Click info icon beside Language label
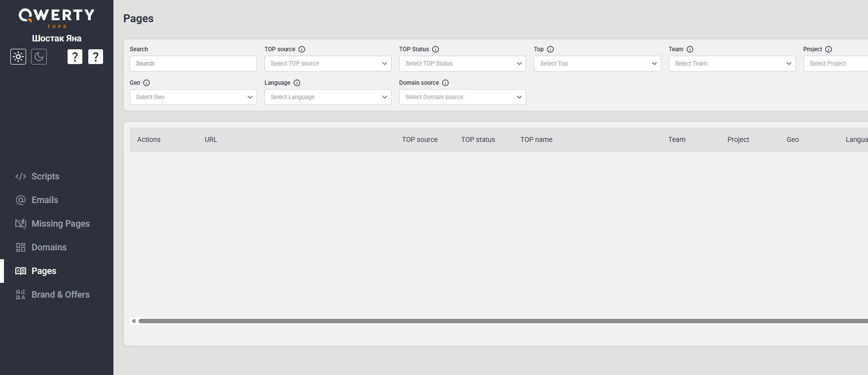This screenshot has height=375, width=868. tap(297, 83)
